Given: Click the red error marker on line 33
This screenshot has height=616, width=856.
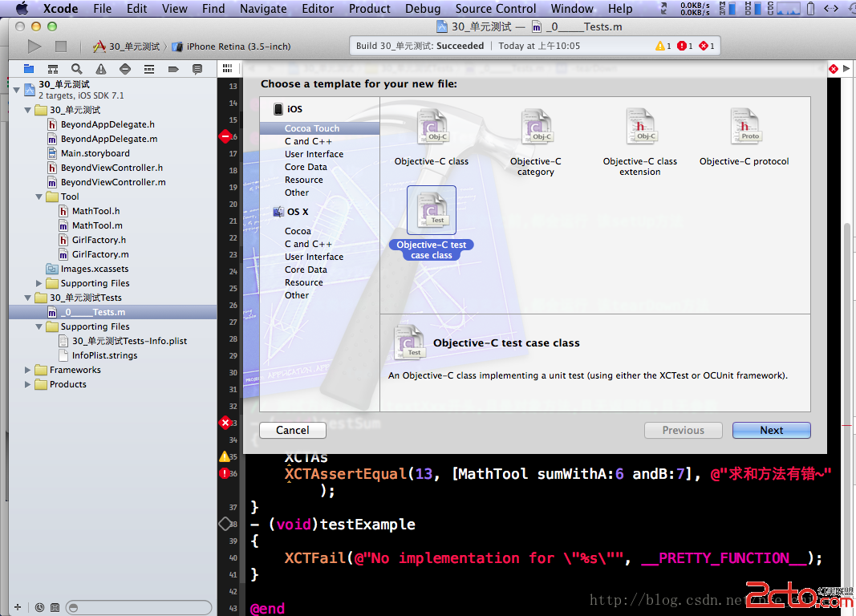Looking at the screenshot, I should 225,423.
